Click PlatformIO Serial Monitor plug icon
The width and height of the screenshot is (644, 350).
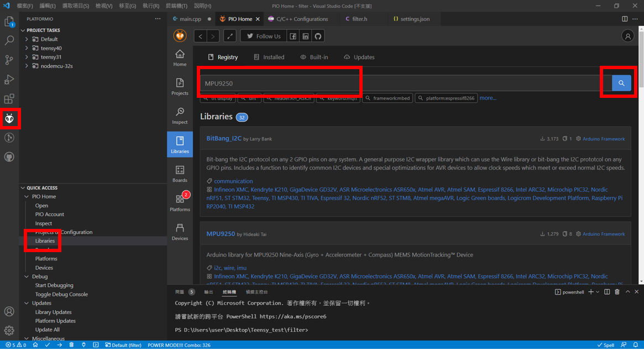click(x=83, y=345)
